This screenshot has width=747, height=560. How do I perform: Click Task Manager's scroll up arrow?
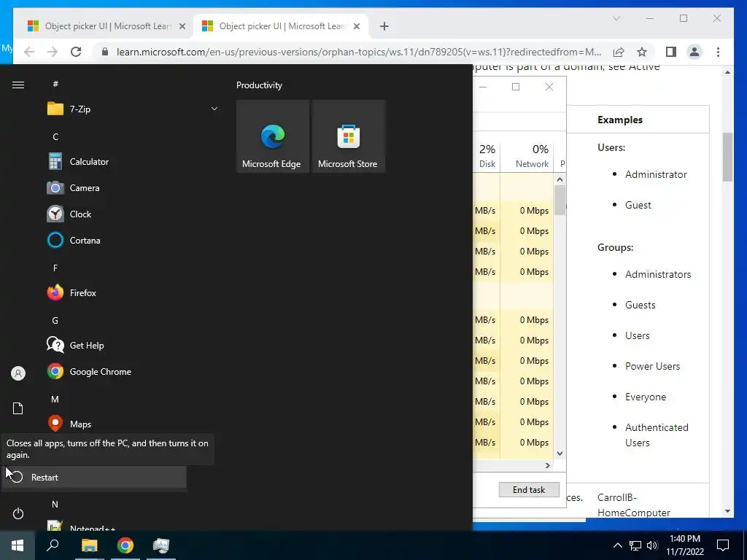(560, 179)
